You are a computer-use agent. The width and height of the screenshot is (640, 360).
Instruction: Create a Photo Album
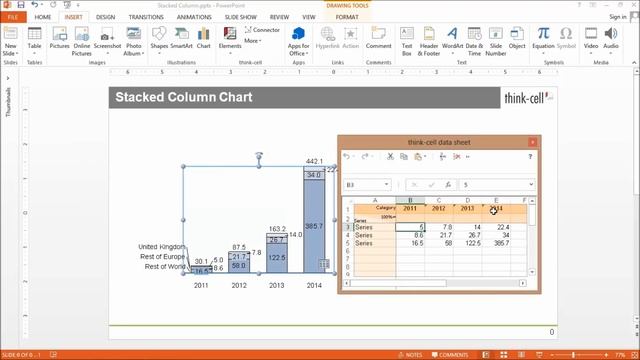(x=133, y=42)
